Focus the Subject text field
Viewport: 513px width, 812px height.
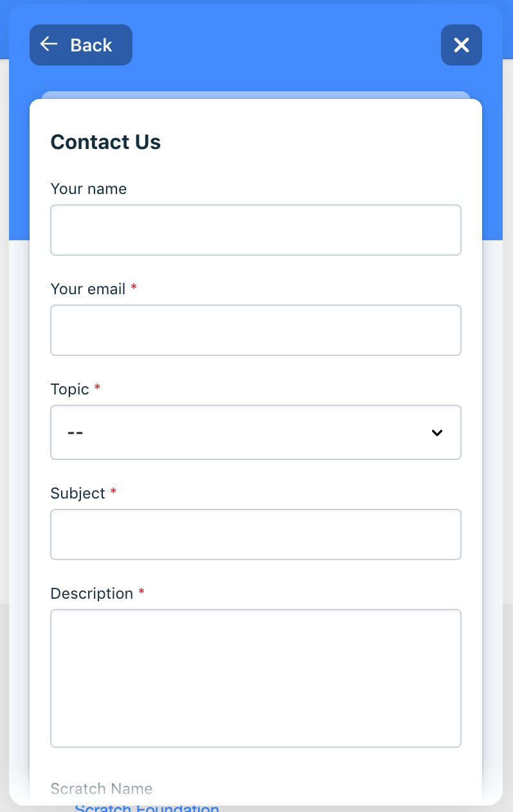256,534
